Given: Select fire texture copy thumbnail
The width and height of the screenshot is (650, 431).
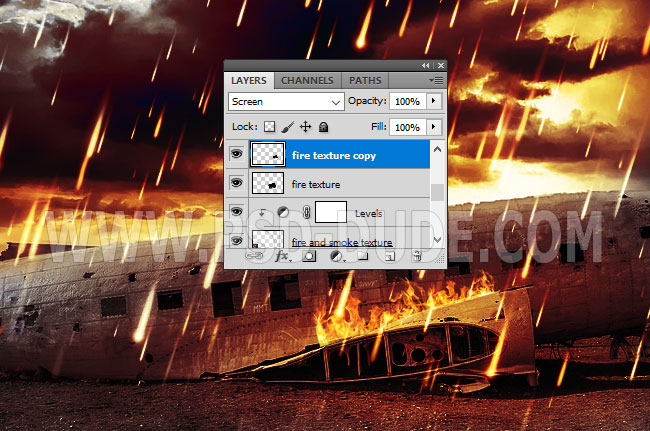Looking at the screenshot, I should pyautogui.click(x=268, y=154).
